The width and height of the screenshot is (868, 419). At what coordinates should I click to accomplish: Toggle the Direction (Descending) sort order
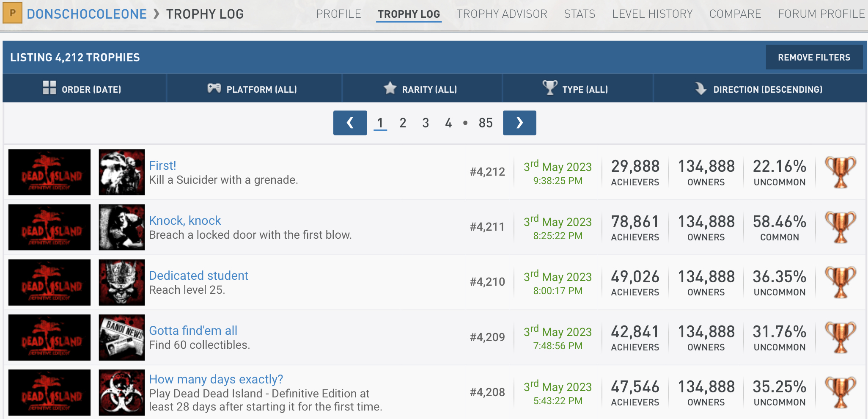760,89
